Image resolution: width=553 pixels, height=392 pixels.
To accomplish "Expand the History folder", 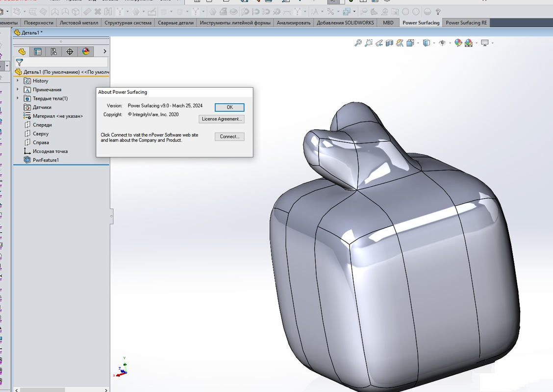I will tap(18, 81).
